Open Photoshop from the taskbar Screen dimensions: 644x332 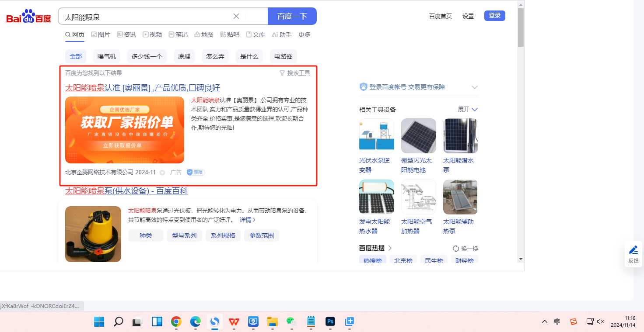coord(330,322)
